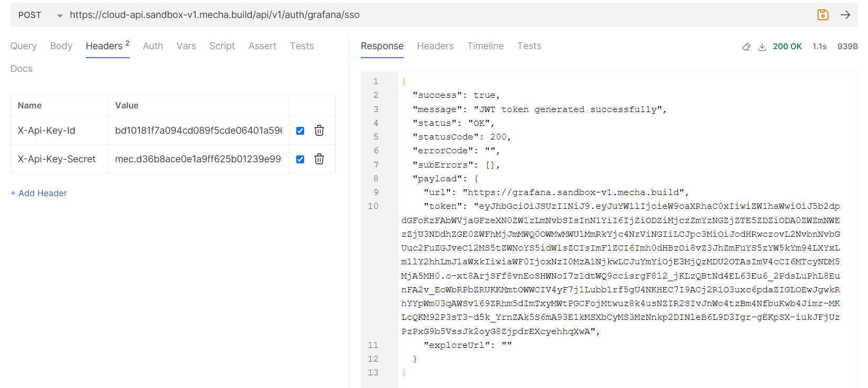Click the 1.1s response time
This screenshot has height=388, width=868.
pyautogui.click(x=819, y=47)
